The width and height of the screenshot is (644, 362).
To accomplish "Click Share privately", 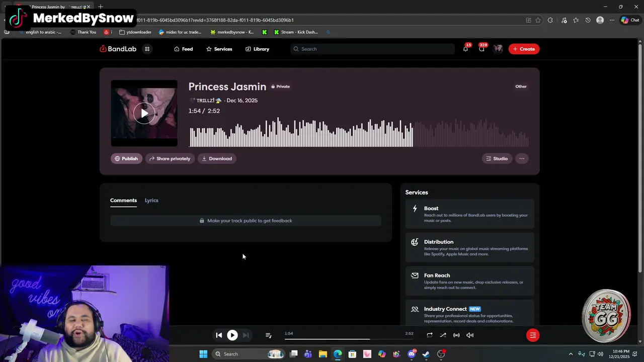I will [170, 158].
